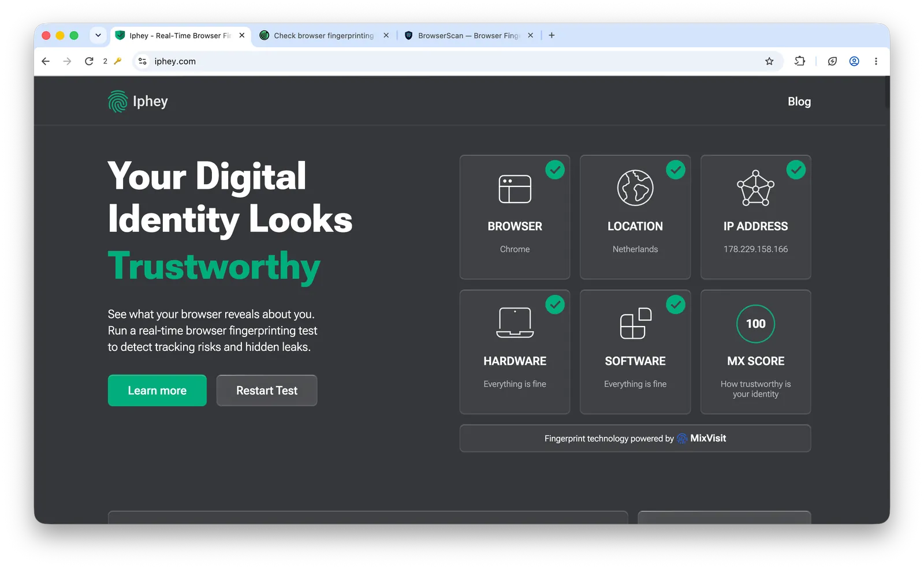Image resolution: width=924 pixels, height=569 pixels.
Task: Open the MixVisit link
Action: pyautogui.click(x=702, y=438)
